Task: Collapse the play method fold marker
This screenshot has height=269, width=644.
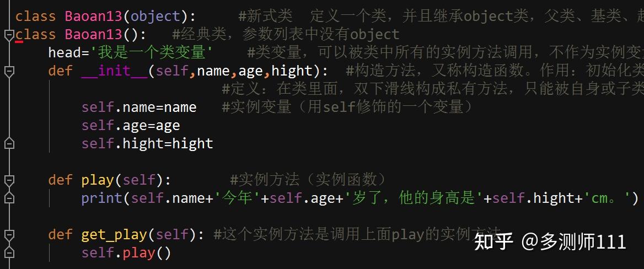Action: 8,180
